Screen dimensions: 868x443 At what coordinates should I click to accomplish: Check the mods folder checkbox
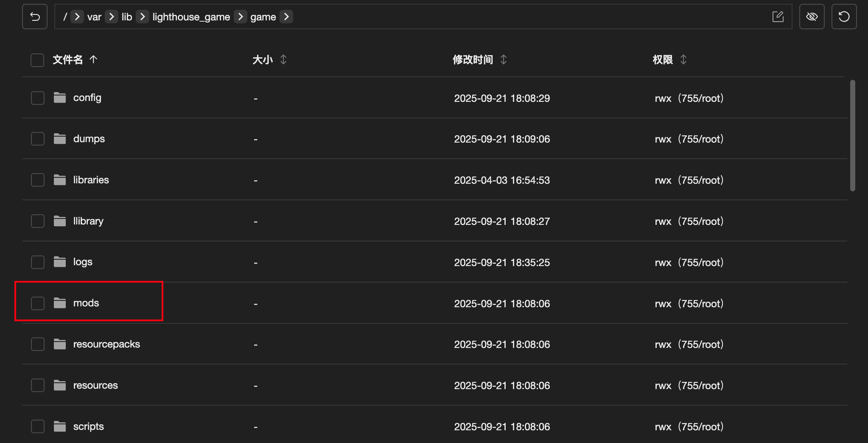38,303
